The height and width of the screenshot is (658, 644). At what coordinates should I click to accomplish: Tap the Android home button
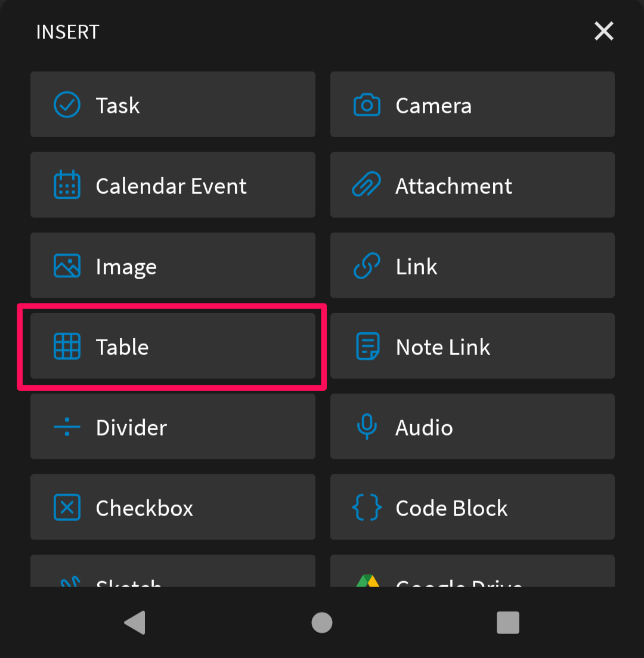(x=321, y=622)
